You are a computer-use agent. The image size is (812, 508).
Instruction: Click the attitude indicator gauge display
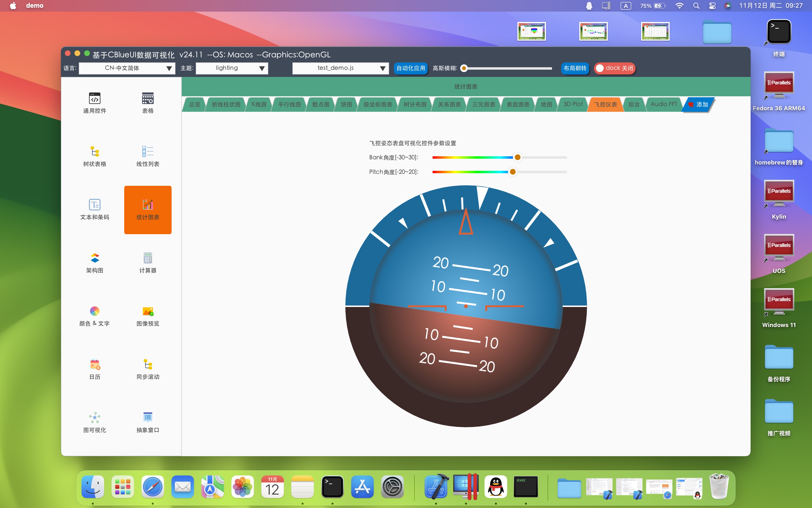pos(466,306)
